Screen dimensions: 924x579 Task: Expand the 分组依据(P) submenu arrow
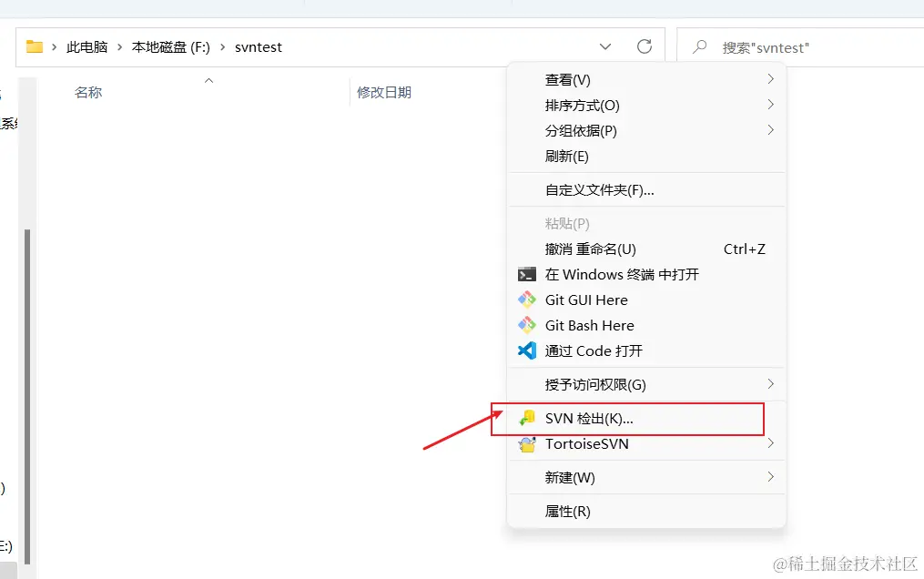tap(770, 130)
